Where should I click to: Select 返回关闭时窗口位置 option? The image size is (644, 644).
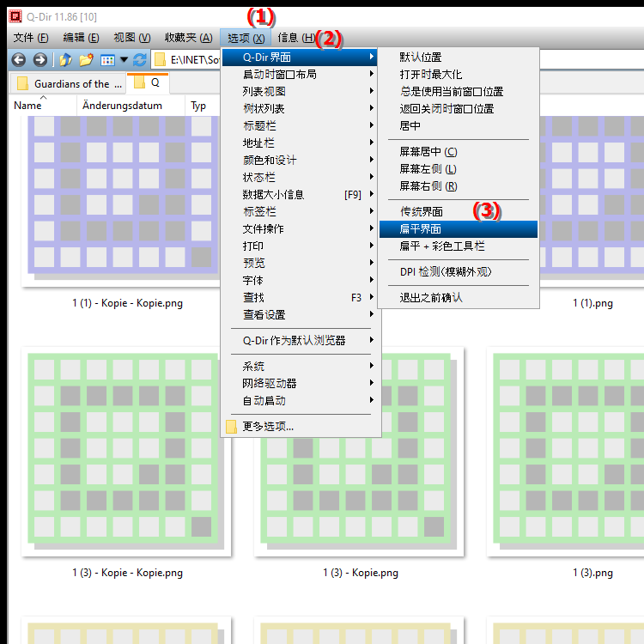coord(459,109)
